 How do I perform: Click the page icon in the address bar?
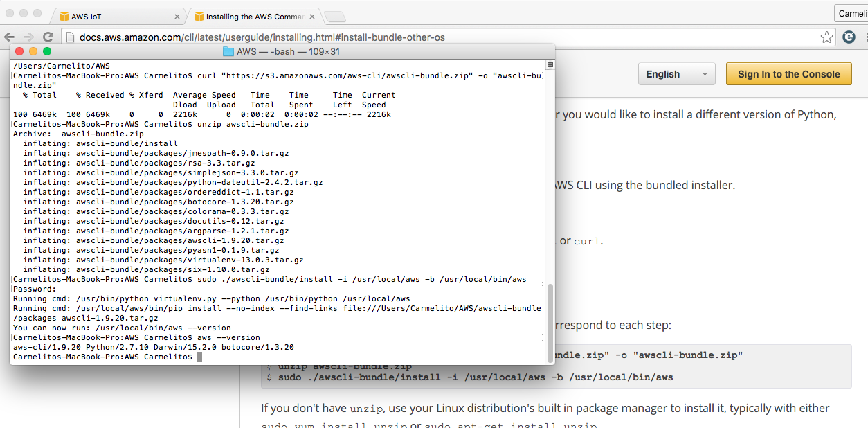tap(70, 37)
